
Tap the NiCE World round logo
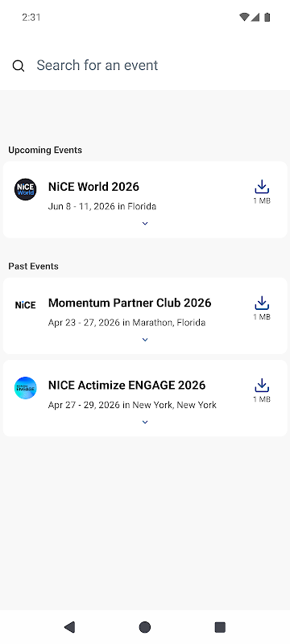click(x=26, y=189)
